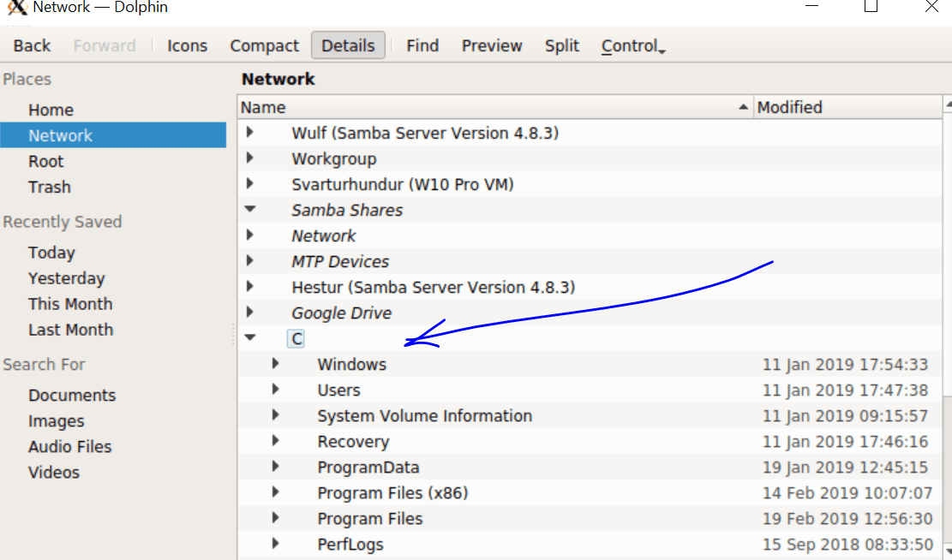Switch to Compact view mode
The width and height of the screenshot is (952, 560).
[264, 45]
